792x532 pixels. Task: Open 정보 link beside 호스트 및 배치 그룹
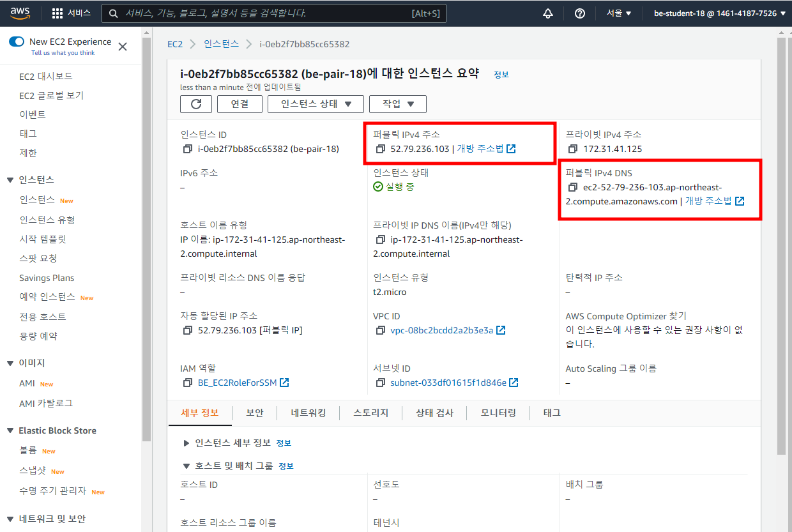click(286, 466)
